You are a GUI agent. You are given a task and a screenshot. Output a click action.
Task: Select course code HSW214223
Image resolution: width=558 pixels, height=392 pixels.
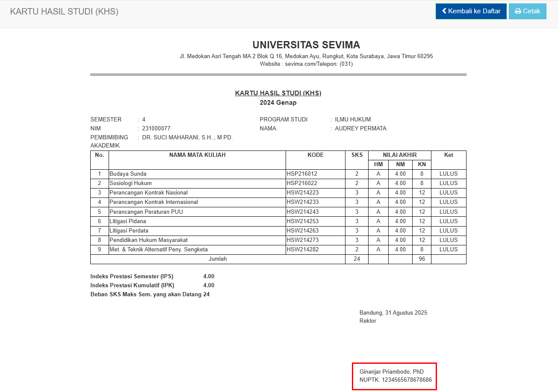coord(302,193)
